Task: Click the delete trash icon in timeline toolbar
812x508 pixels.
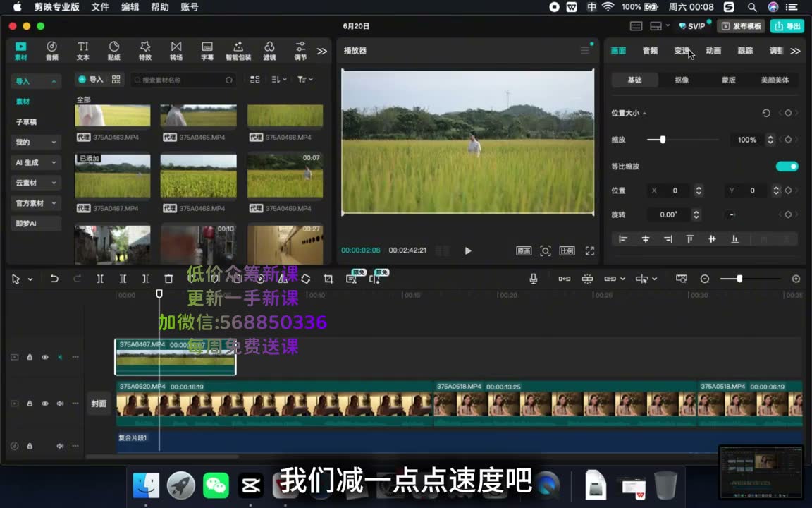Action: pyautogui.click(x=168, y=279)
